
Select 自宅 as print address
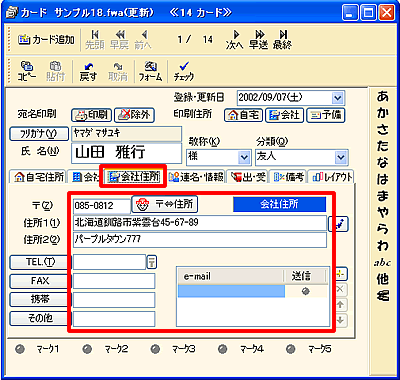coord(243,115)
